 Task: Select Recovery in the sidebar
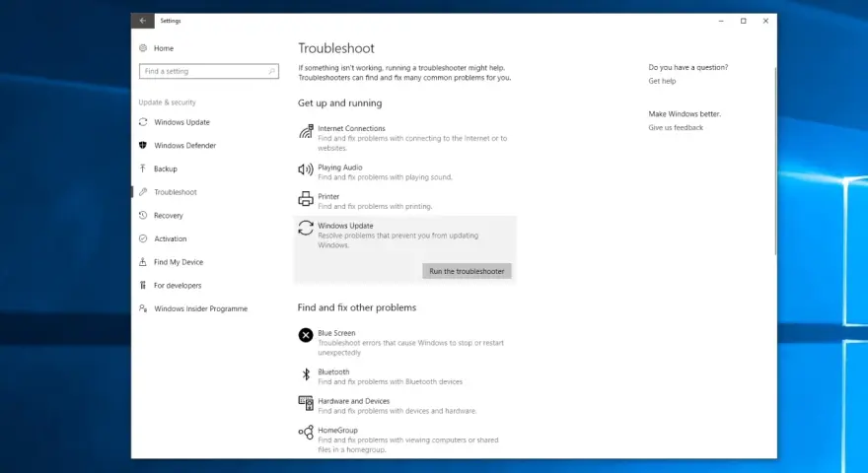pos(169,215)
